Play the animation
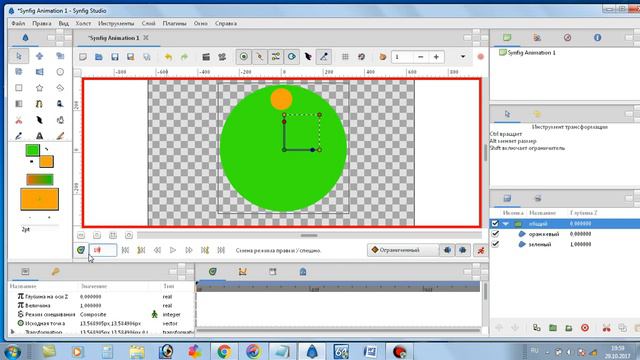The image size is (640, 360). click(x=173, y=250)
